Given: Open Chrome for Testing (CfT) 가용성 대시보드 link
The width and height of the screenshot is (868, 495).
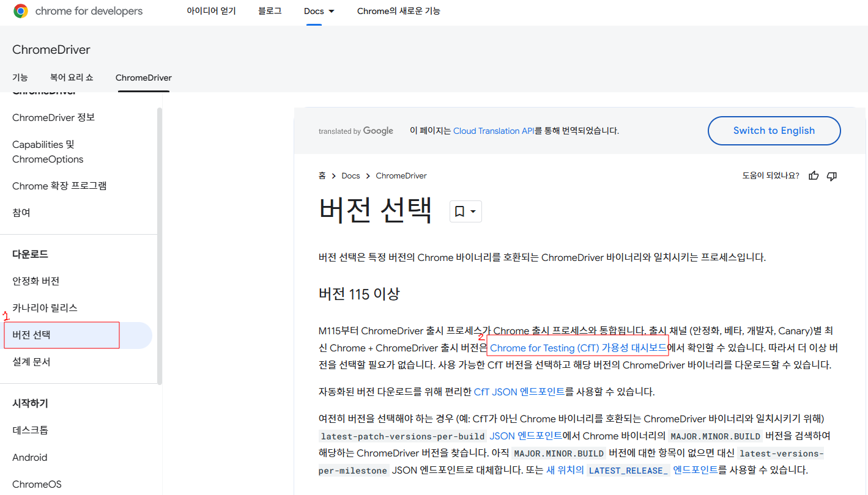Looking at the screenshot, I should [578, 348].
